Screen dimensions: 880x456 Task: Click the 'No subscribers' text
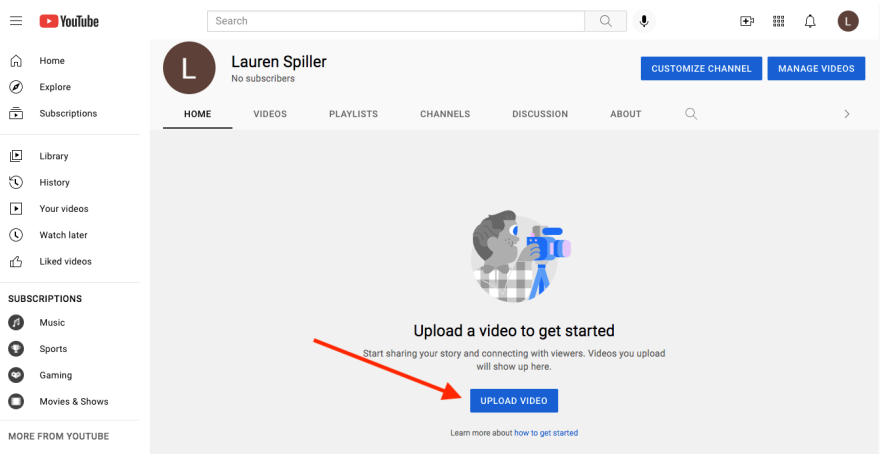pyautogui.click(x=263, y=79)
